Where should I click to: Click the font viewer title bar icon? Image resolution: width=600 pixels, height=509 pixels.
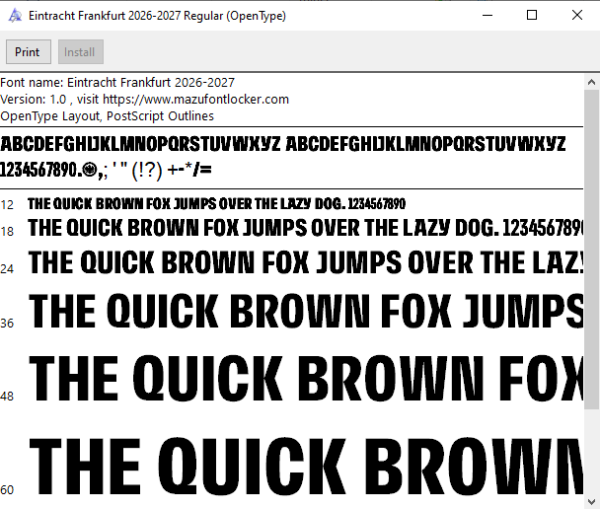(15, 16)
